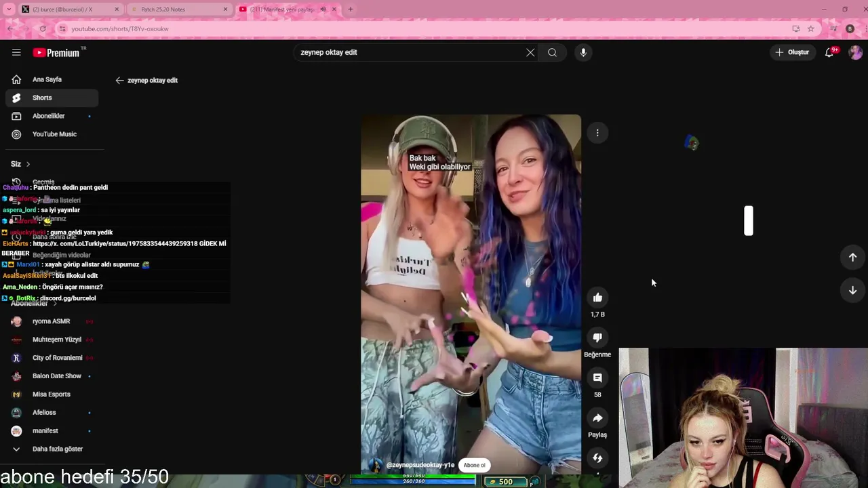View site information icon in address bar
The image size is (868, 488).
coord(62,28)
